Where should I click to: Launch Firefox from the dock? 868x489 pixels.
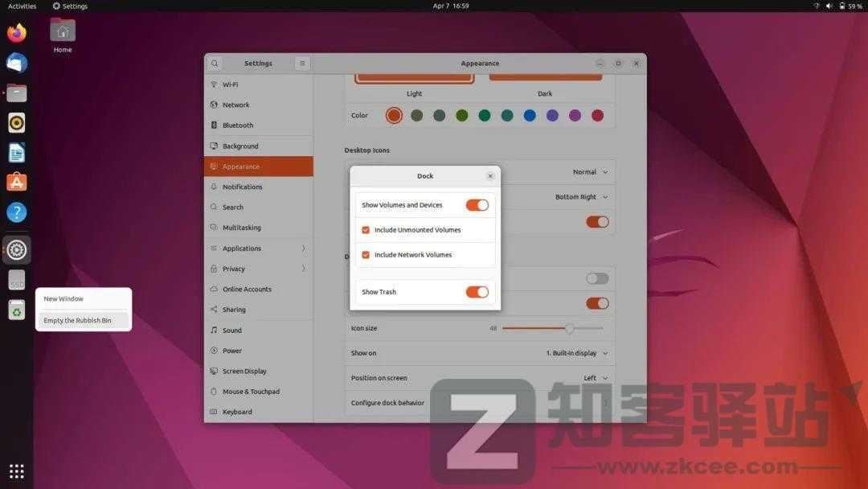[x=16, y=33]
